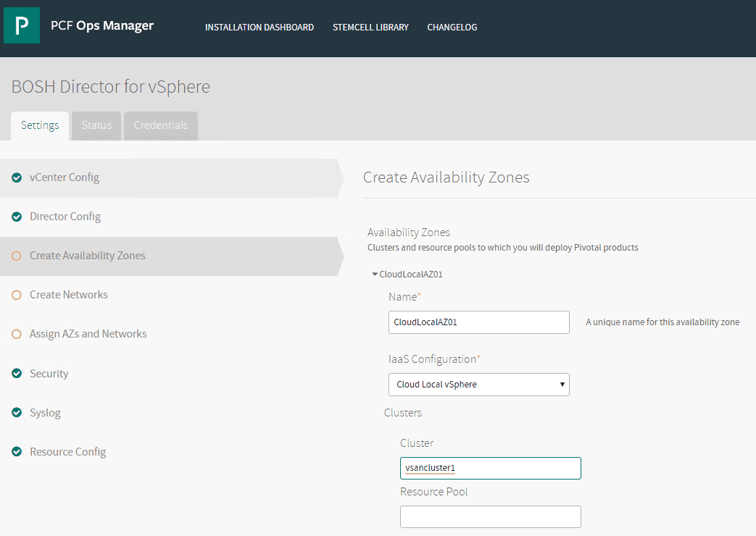
Task: Focus the Cluster text field
Action: [490, 468]
